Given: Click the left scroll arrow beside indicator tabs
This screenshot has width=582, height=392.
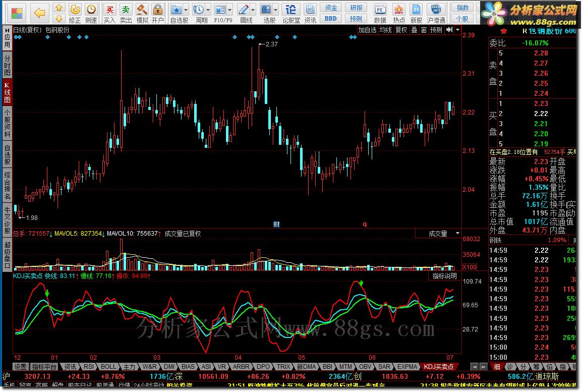Looking at the screenshot, I should pos(474,367).
